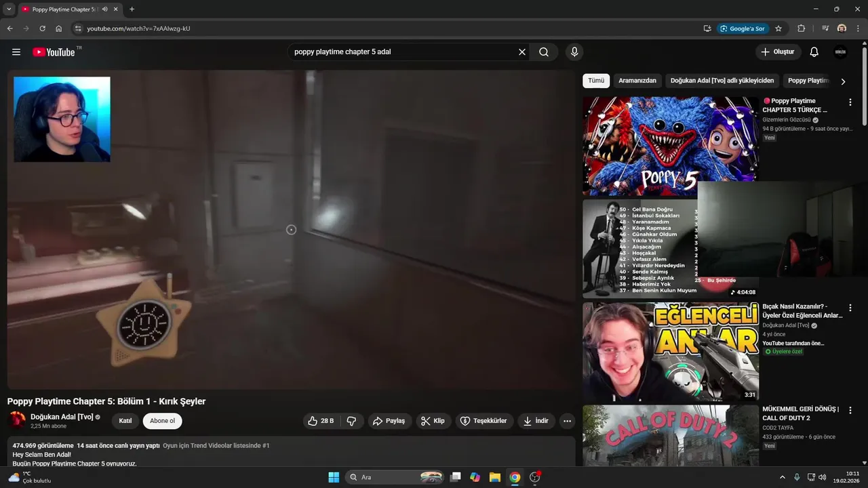This screenshot has width=868, height=488.
Task: Open Poppy Playtime CHAPTER 5 TÜRKÇE thumbnail
Action: (x=671, y=146)
